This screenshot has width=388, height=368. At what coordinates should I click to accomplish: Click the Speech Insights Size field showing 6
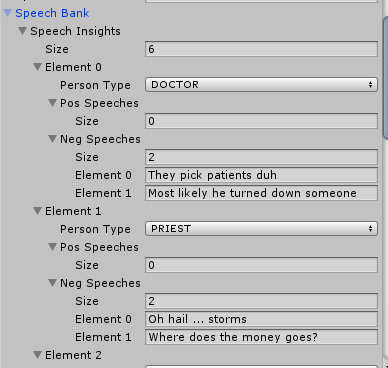(x=261, y=49)
